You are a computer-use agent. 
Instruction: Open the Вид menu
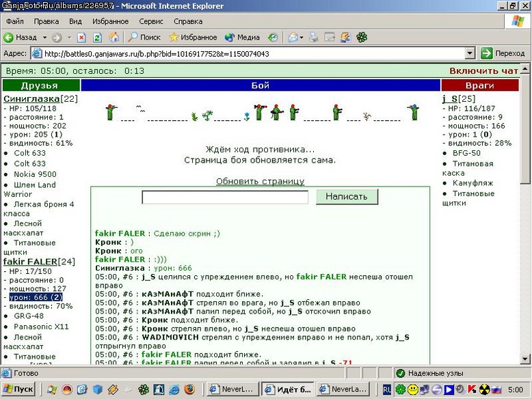click(75, 21)
